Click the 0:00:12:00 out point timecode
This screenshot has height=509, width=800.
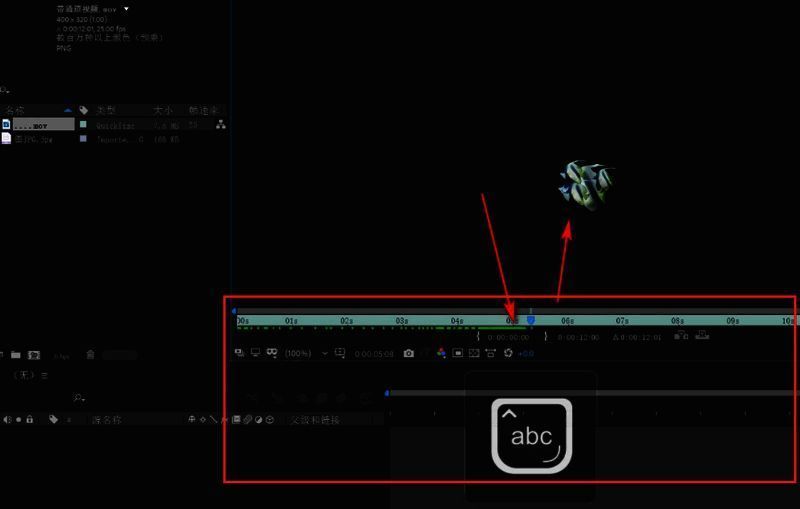pyautogui.click(x=578, y=337)
